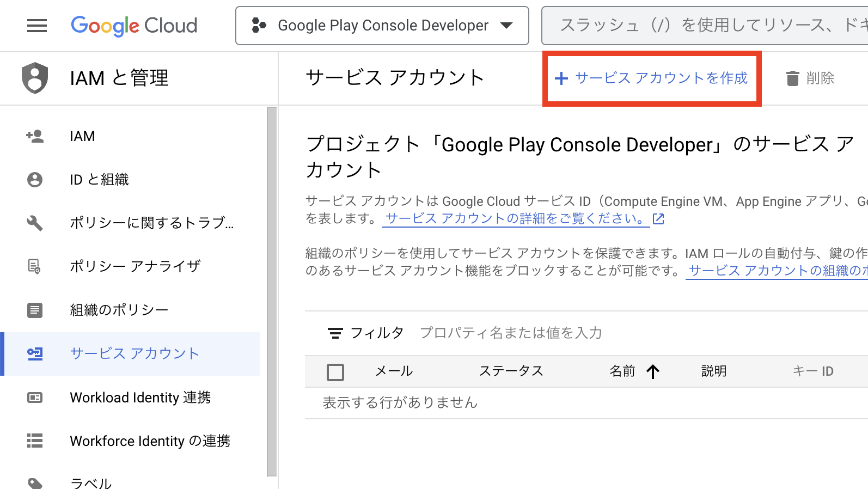
Task: Click the wrench icon for policy troubleshooting
Action: [x=35, y=223]
